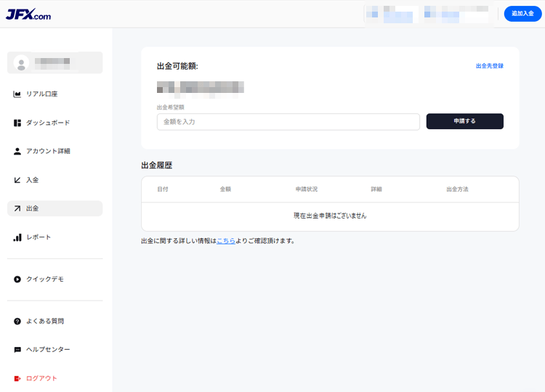Click the 現在出金申請はございません message
Viewport: 545px width, 392px height.
coord(330,216)
